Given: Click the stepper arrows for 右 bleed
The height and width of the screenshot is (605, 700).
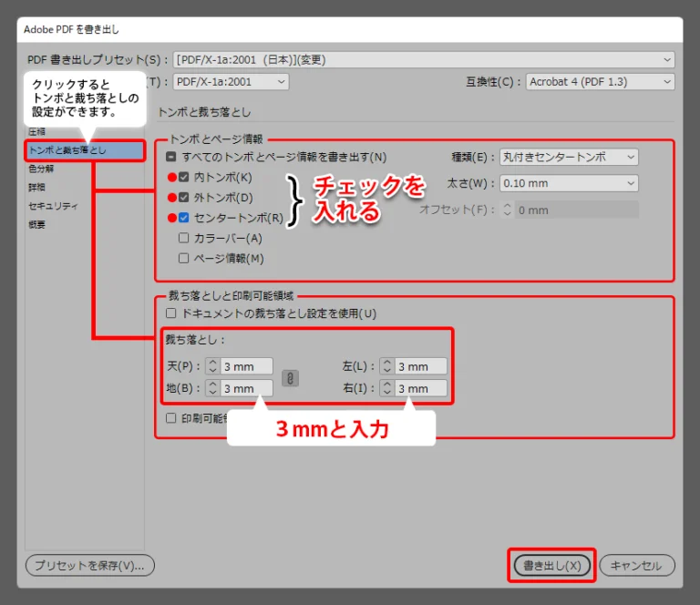Looking at the screenshot, I should pos(386,389).
